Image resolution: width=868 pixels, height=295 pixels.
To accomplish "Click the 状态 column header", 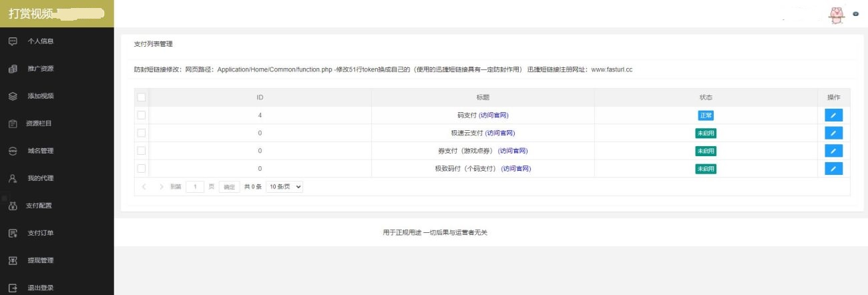I will pos(706,97).
